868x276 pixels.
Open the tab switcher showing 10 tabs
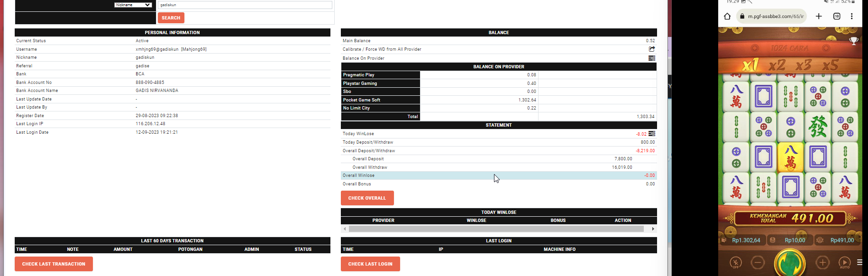tap(837, 16)
